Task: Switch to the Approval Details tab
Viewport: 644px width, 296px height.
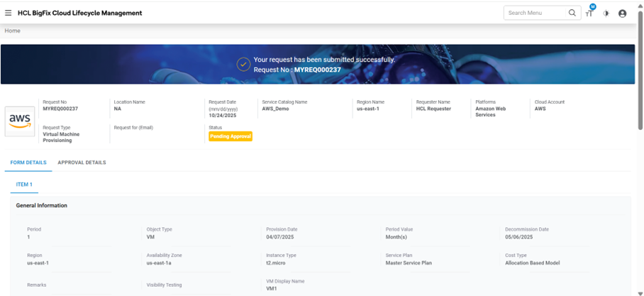Action: coord(82,163)
